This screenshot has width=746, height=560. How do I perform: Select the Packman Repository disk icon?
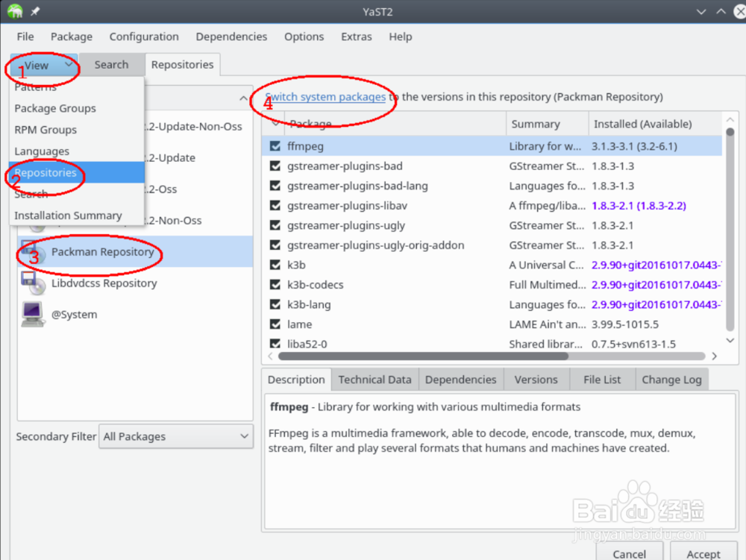(33, 251)
